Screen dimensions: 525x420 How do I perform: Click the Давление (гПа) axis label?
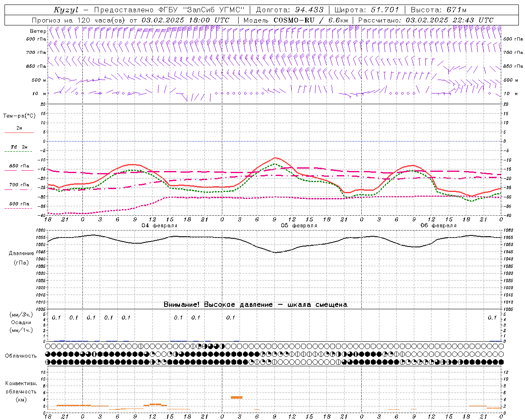tap(21, 258)
